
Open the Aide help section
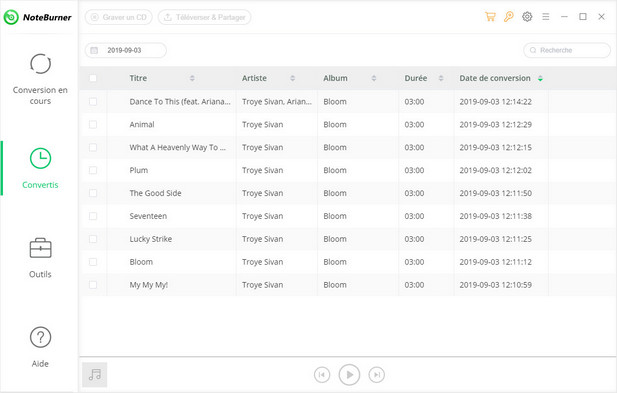coord(40,347)
